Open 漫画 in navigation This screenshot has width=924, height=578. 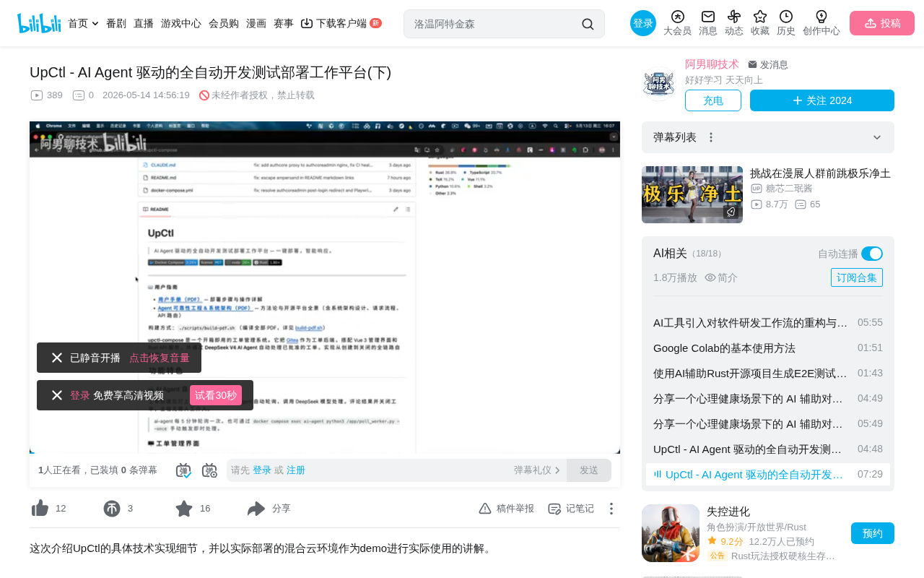pos(256,23)
